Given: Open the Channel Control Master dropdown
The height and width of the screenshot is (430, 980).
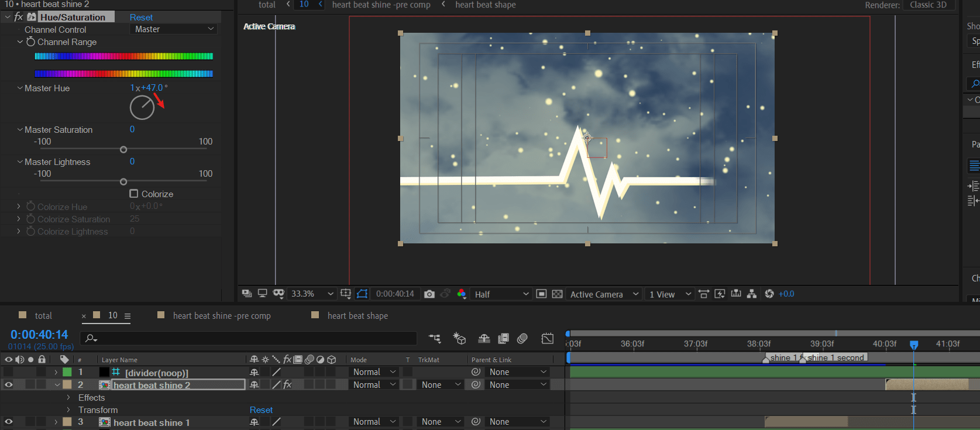Looking at the screenshot, I should click(x=173, y=29).
